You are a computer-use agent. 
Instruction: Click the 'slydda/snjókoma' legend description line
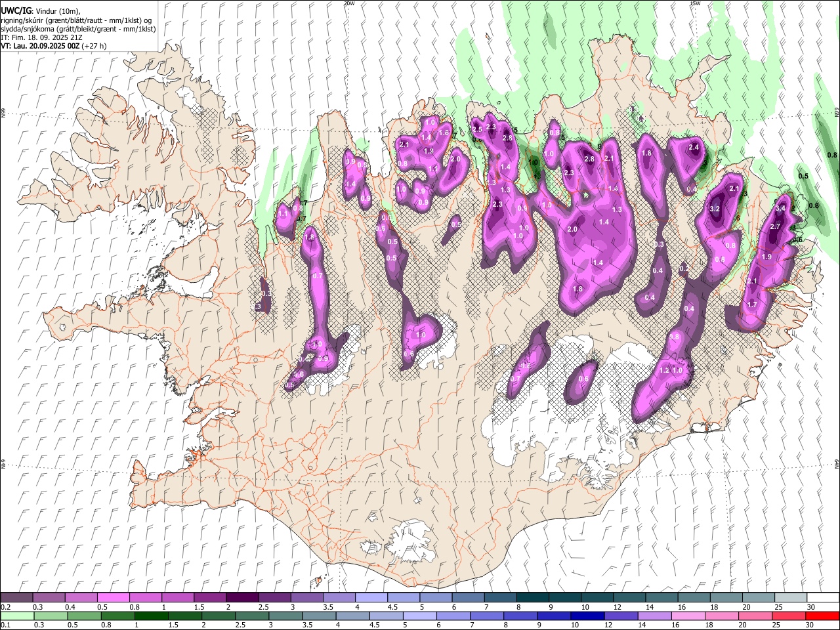pos(78,29)
